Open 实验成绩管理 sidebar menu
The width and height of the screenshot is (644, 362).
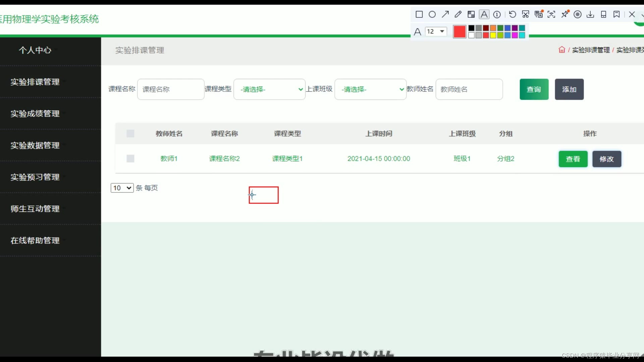[35, 114]
